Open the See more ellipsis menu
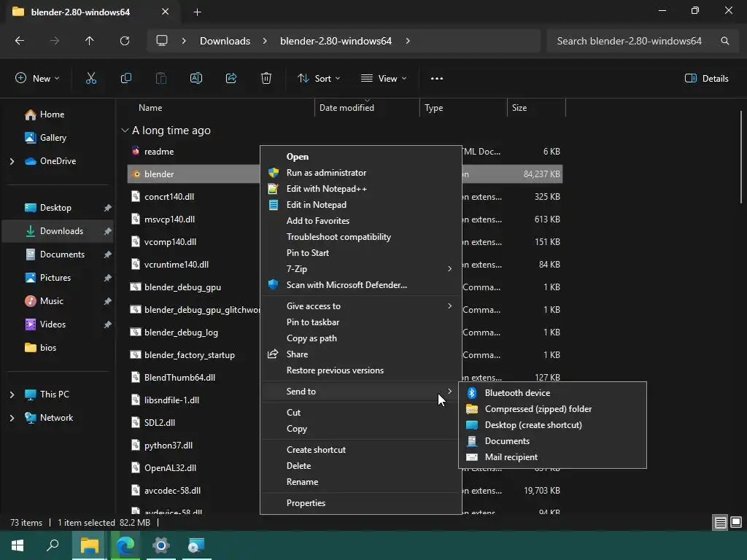This screenshot has height=560, width=747. (437, 79)
